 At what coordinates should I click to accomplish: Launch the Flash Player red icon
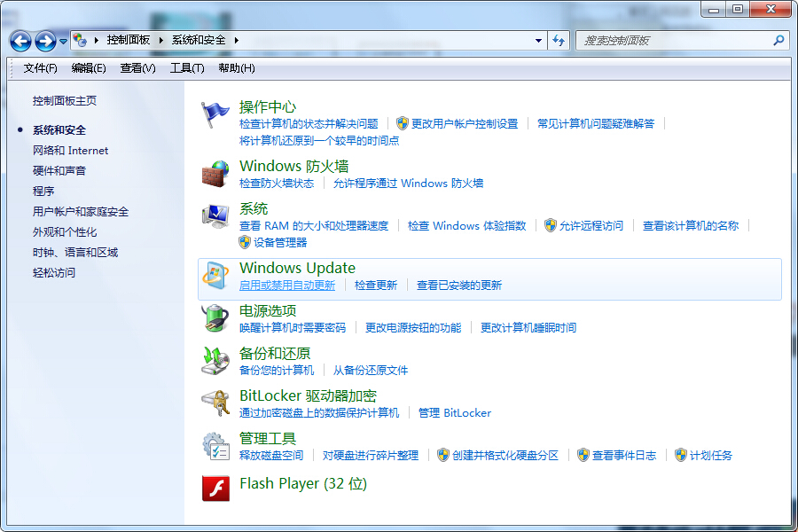215,488
